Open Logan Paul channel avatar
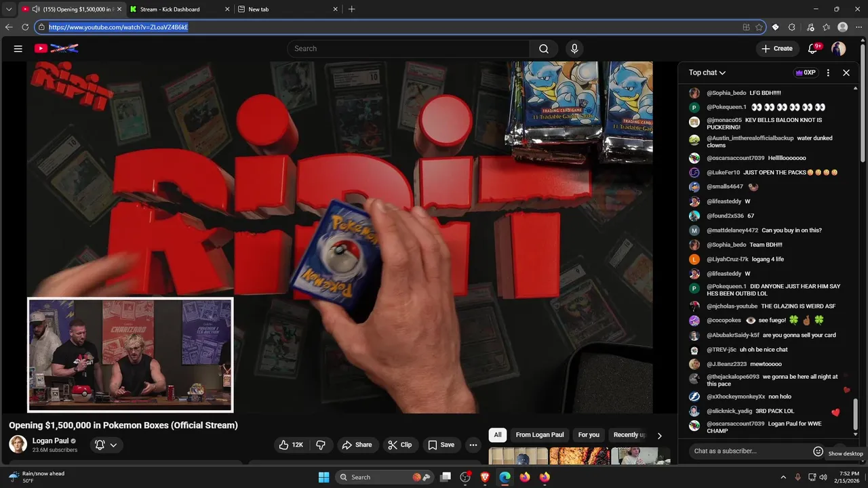The height and width of the screenshot is (488, 868). click(18, 445)
